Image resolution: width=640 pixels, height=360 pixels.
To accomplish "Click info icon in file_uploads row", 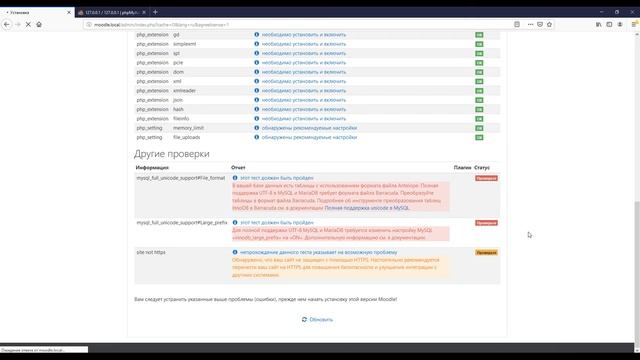I will point(257,138).
